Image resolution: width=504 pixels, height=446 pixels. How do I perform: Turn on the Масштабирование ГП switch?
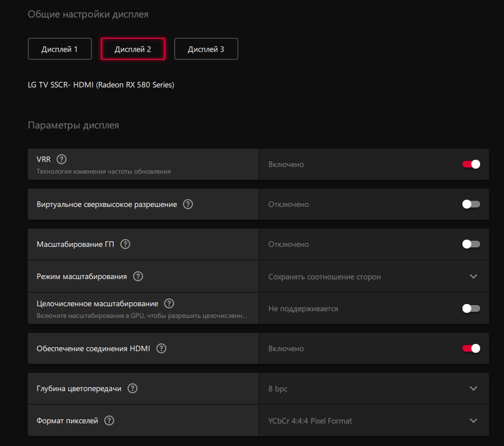coord(471,244)
